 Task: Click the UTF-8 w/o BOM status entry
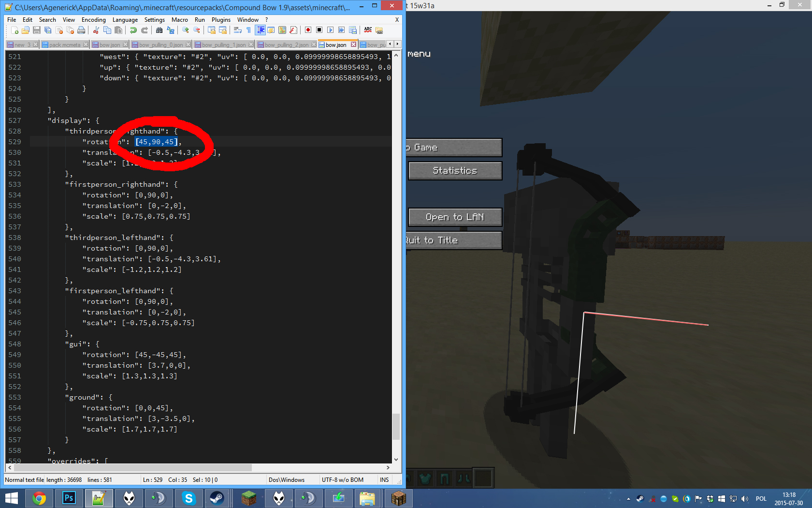(343, 480)
